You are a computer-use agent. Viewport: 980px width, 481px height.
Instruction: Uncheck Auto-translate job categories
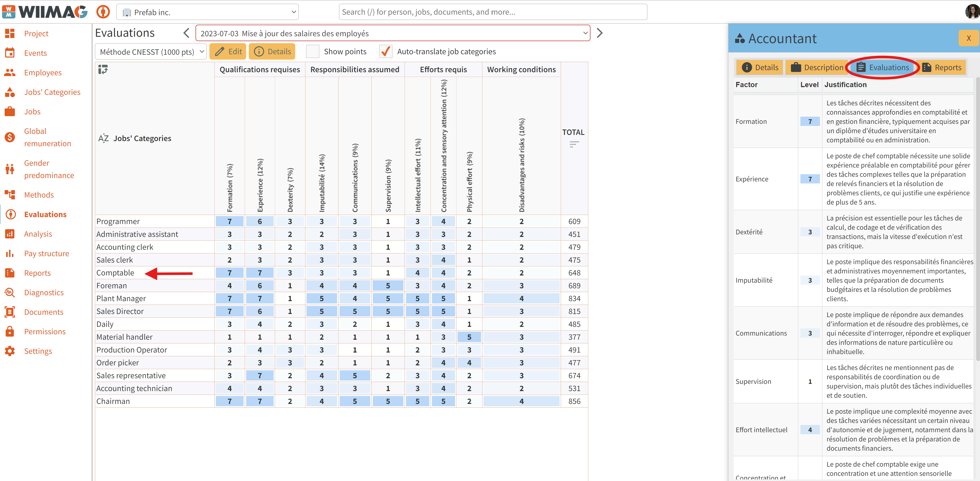(x=386, y=51)
